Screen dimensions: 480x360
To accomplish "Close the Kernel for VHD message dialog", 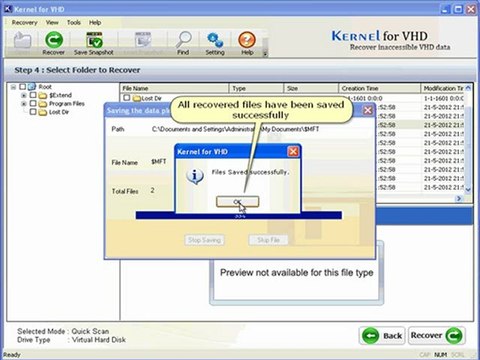I will [293, 152].
